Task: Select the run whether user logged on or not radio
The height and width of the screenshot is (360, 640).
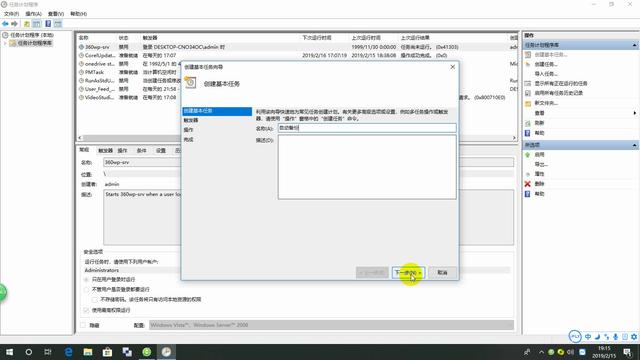Action: (86, 289)
